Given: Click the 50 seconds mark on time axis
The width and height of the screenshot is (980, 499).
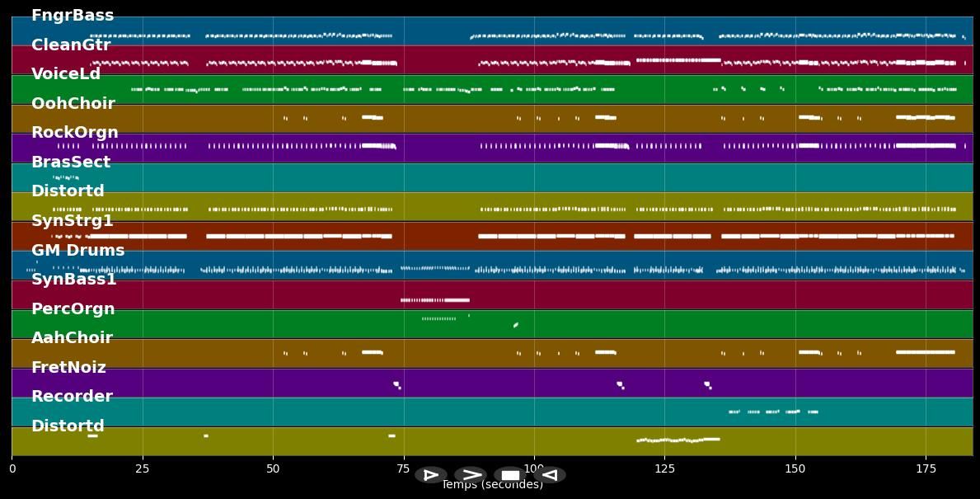Looking at the screenshot, I should coord(273,469).
